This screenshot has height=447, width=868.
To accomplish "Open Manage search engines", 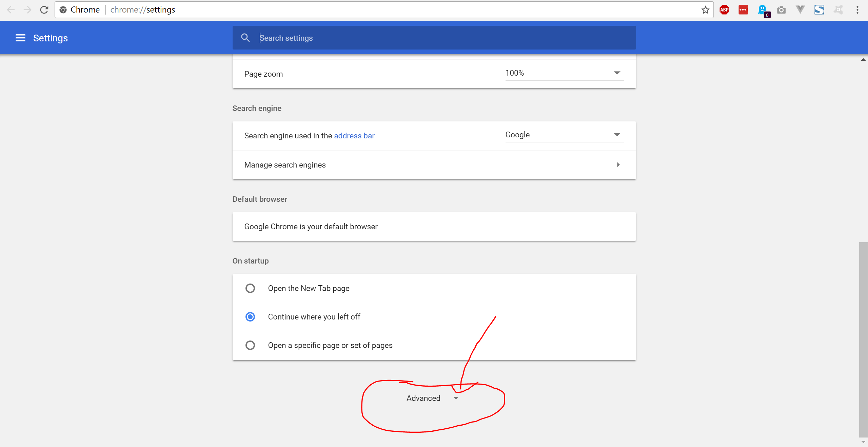I will (x=434, y=165).
